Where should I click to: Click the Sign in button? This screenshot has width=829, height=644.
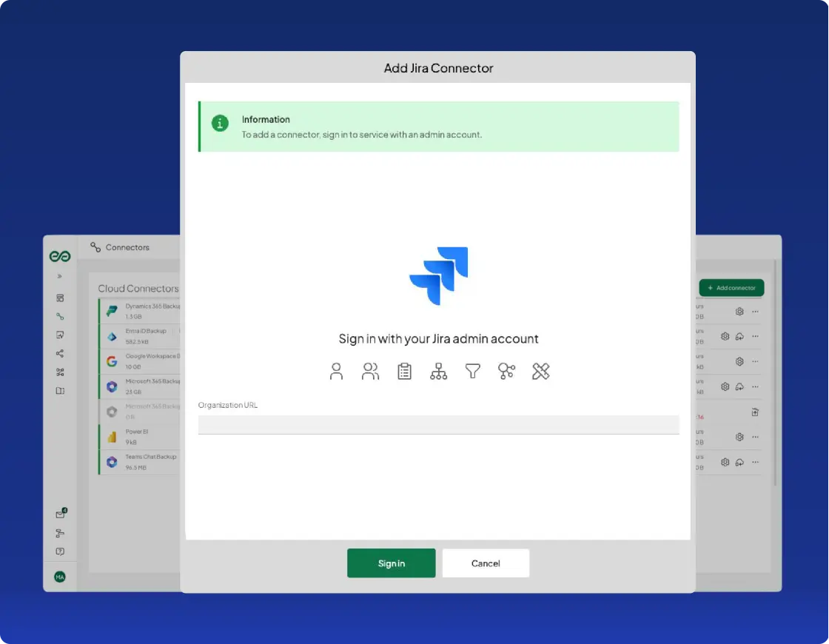pyautogui.click(x=392, y=563)
